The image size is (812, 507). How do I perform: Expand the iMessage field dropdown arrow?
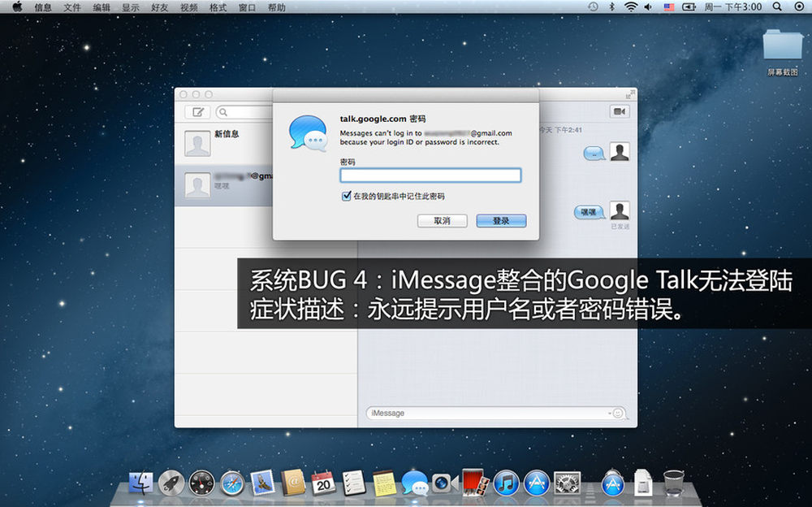[610, 414]
